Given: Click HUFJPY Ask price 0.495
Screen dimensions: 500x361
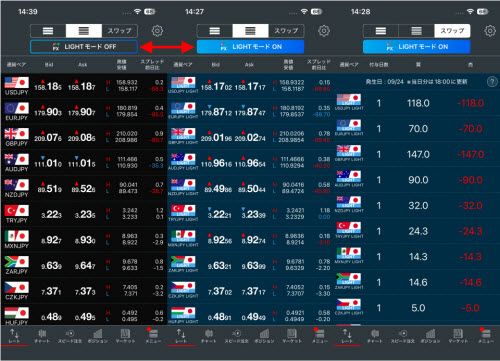Looking at the screenshot, I should [x=85, y=317].
